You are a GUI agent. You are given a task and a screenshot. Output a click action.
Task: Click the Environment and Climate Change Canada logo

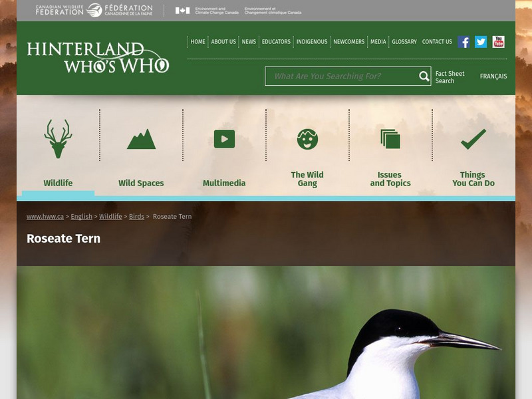(238, 11)
